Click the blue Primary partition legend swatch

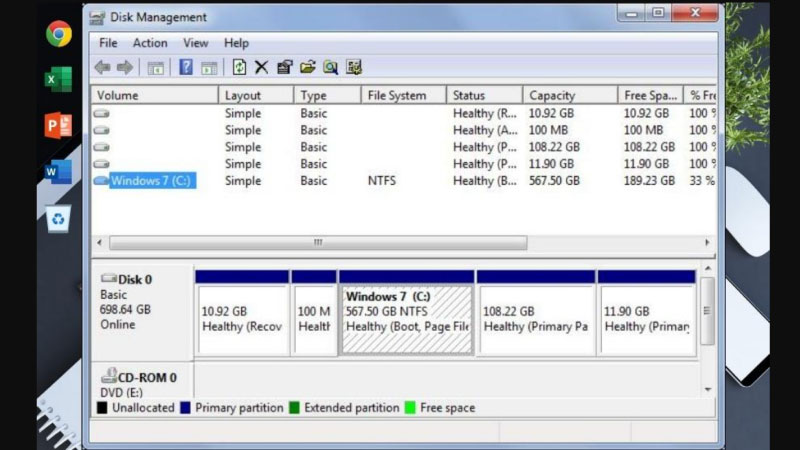[185, 408]
